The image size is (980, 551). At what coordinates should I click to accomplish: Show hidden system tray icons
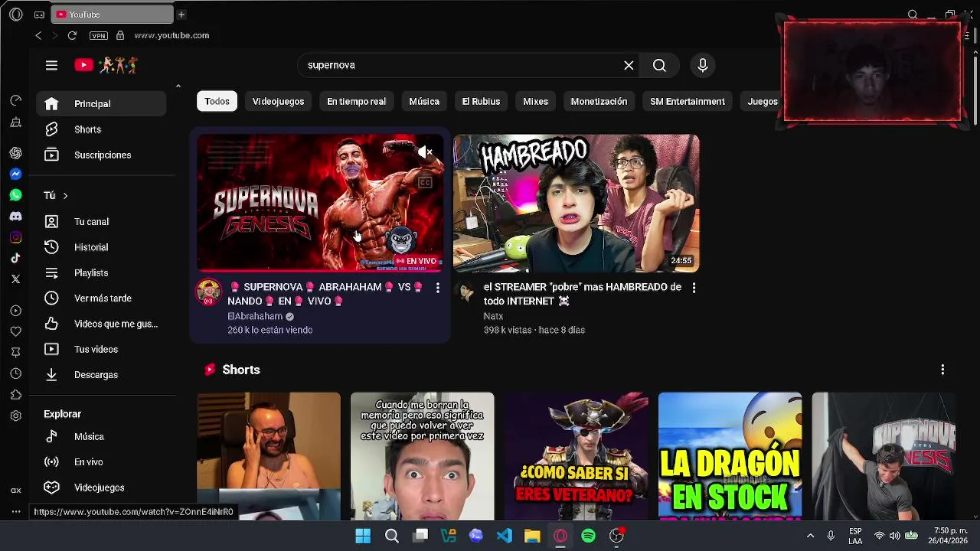click(x=810, y=536)
